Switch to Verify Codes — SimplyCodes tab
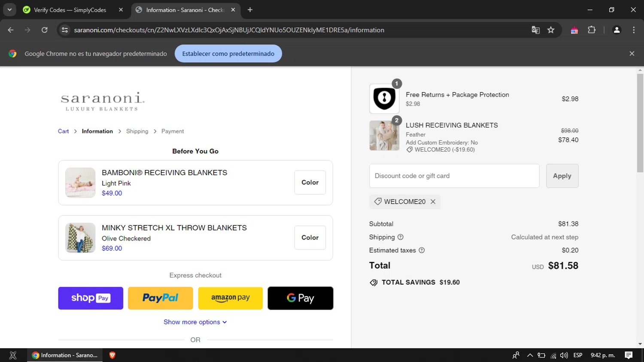 [x=70, y=10]
